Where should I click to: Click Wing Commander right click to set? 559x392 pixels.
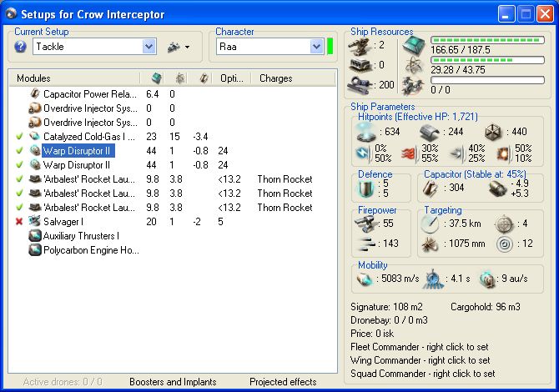coord(421,360)
